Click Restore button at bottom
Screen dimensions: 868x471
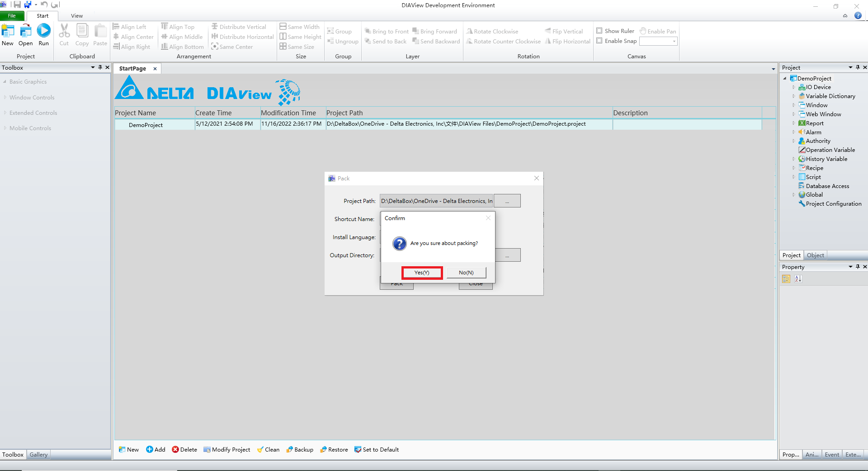(x=334, y=449)
